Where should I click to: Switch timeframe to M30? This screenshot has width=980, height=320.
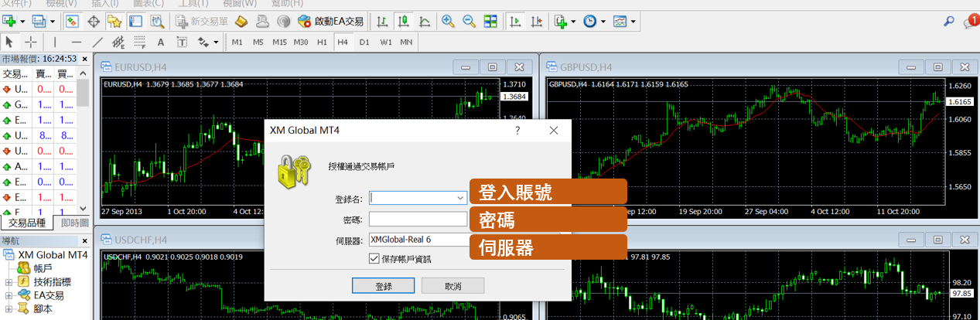pos(301,42)
